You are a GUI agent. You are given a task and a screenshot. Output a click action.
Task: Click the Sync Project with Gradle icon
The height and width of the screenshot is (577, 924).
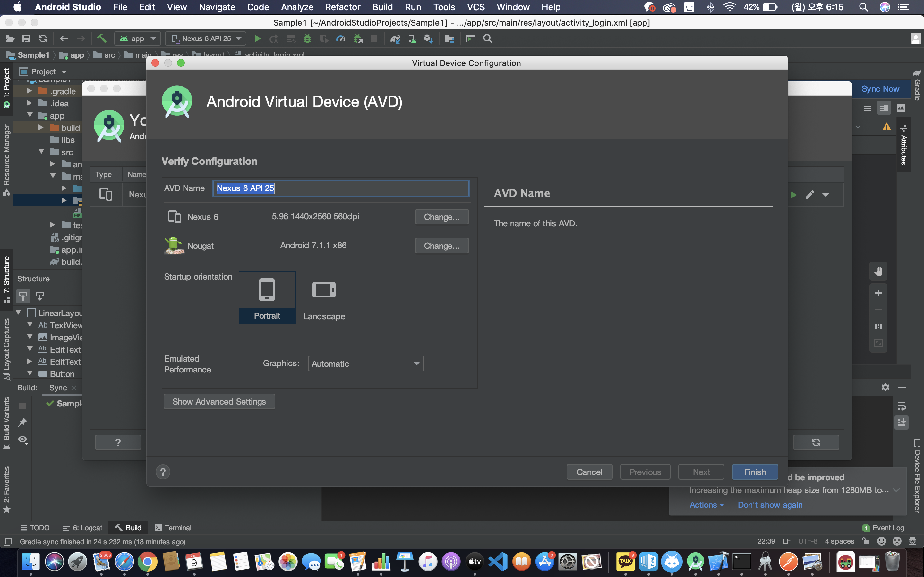(x=395, y=38)
